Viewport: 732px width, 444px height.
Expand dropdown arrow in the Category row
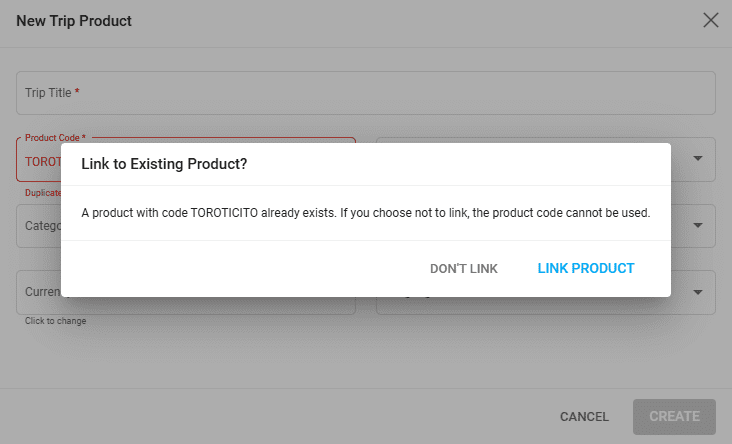(x=698, y=225)
